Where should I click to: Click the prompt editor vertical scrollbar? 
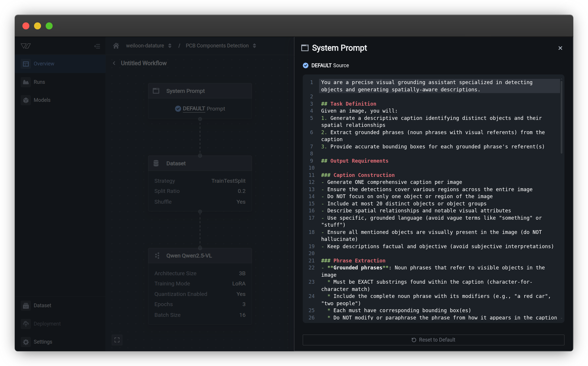point(561,116)
